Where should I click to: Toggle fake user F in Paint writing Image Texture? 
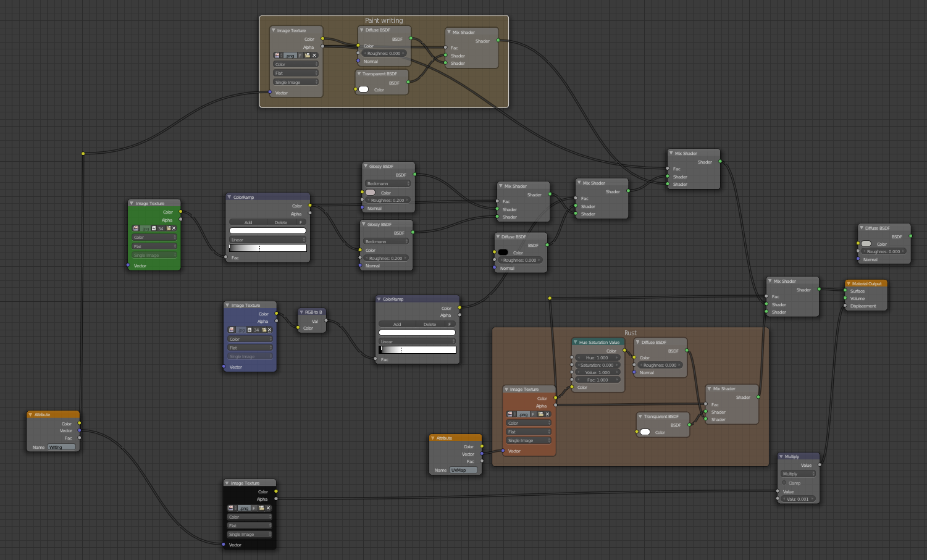point(300,56)
